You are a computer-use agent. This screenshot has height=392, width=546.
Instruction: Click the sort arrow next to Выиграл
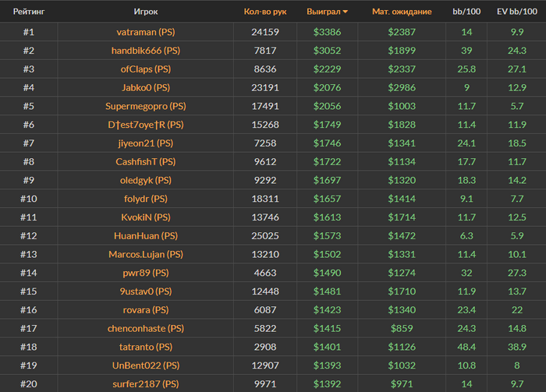point(346,12)
